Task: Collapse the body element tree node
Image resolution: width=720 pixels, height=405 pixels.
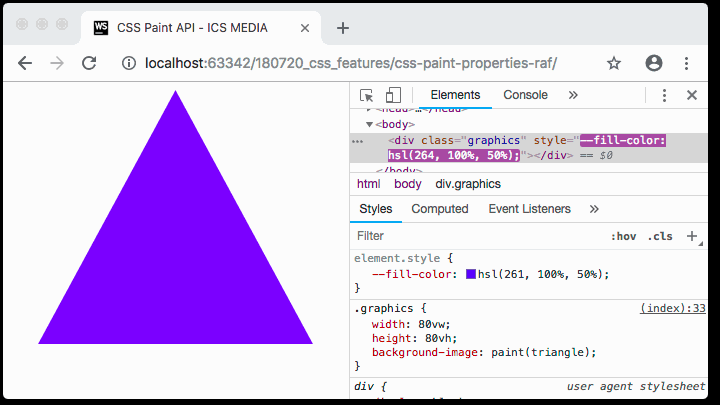Action: point(369,124)
